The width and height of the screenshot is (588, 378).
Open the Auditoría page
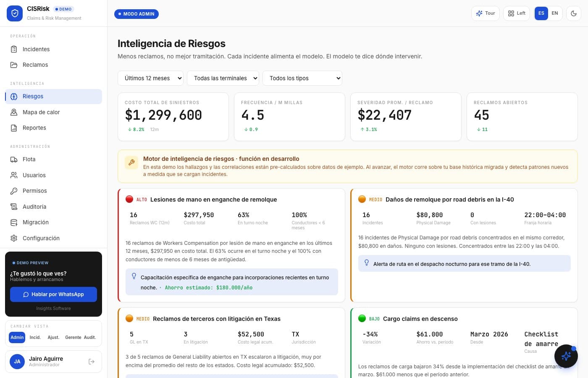click(x=53, y=207)
